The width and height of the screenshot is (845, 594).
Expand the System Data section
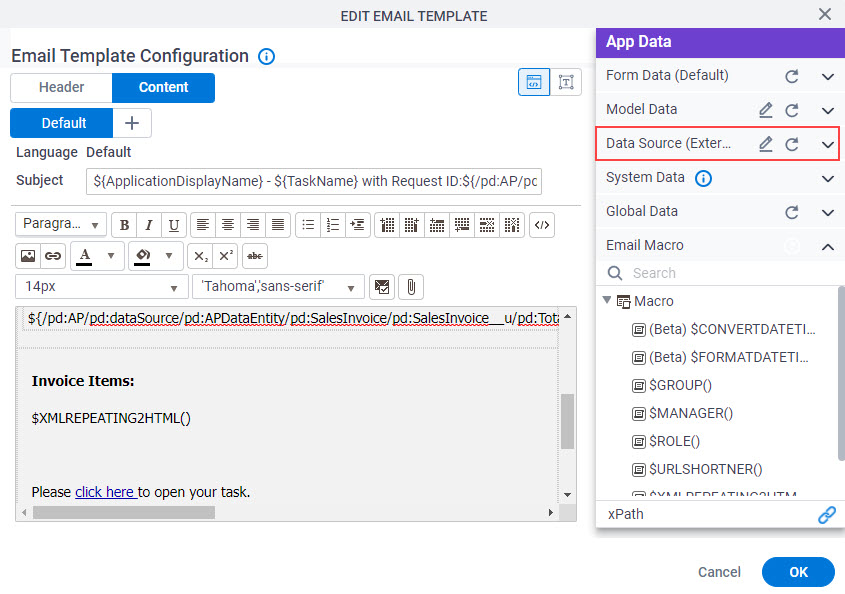(x=828, y=178)
